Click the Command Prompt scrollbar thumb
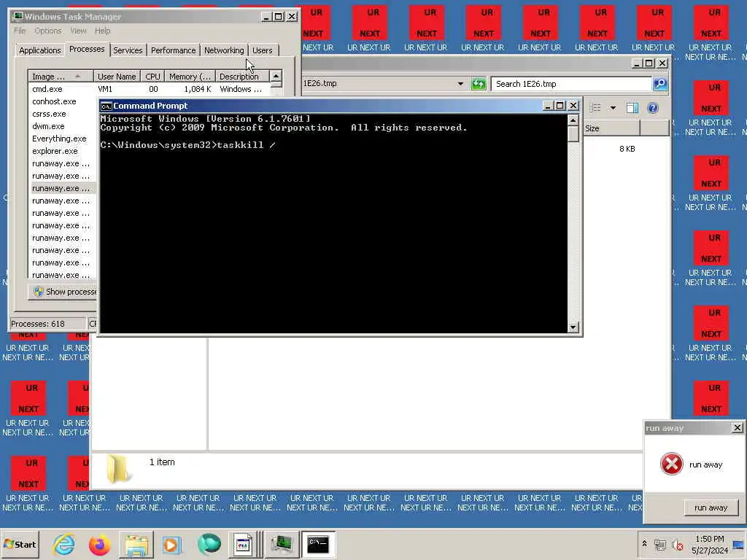 tap(573, 134)
